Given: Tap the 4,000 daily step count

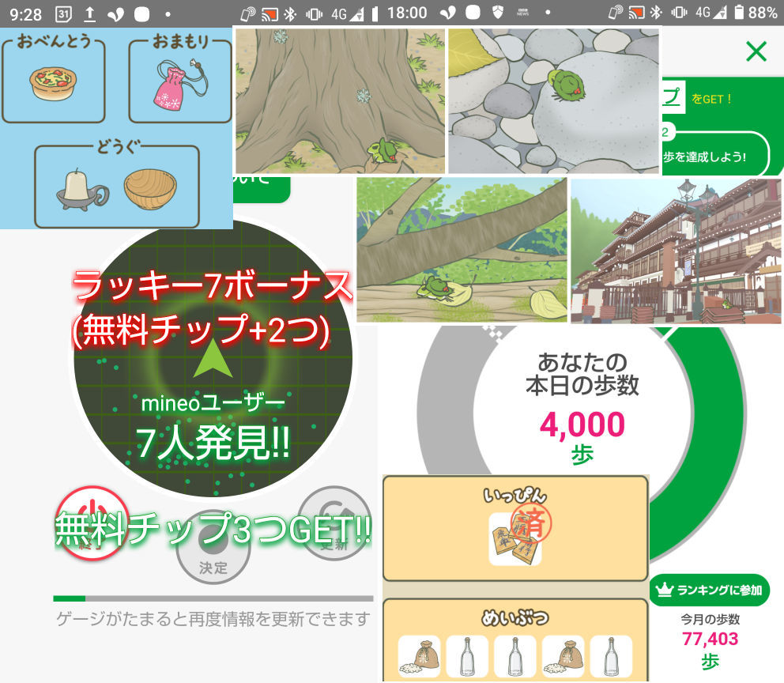Looking at the screenshot, I should coord(582,425).
